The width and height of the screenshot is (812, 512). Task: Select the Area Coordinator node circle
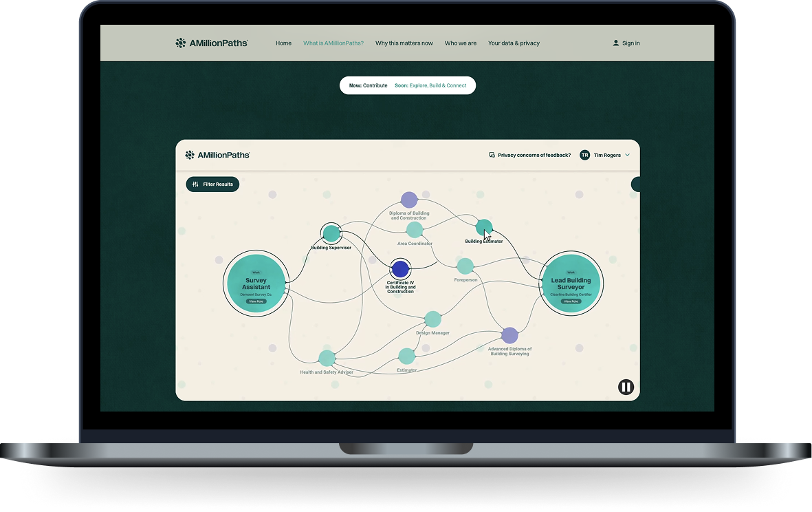[415, 230]
